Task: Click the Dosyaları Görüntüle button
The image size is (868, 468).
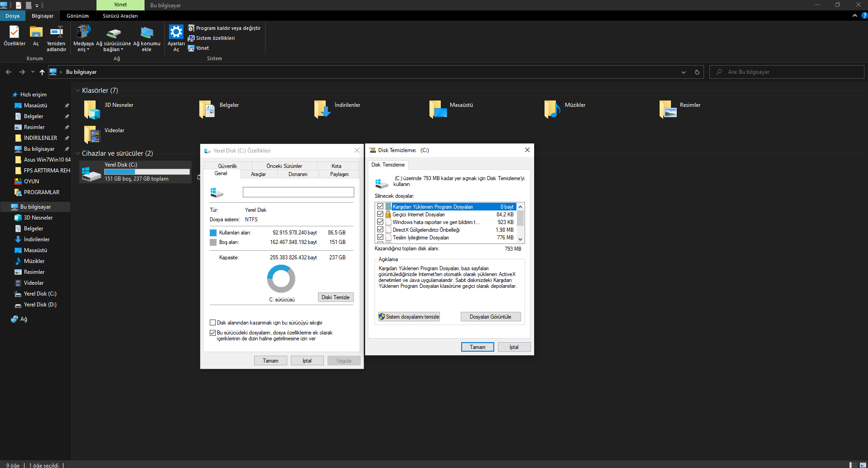Action: pos(491,317)
